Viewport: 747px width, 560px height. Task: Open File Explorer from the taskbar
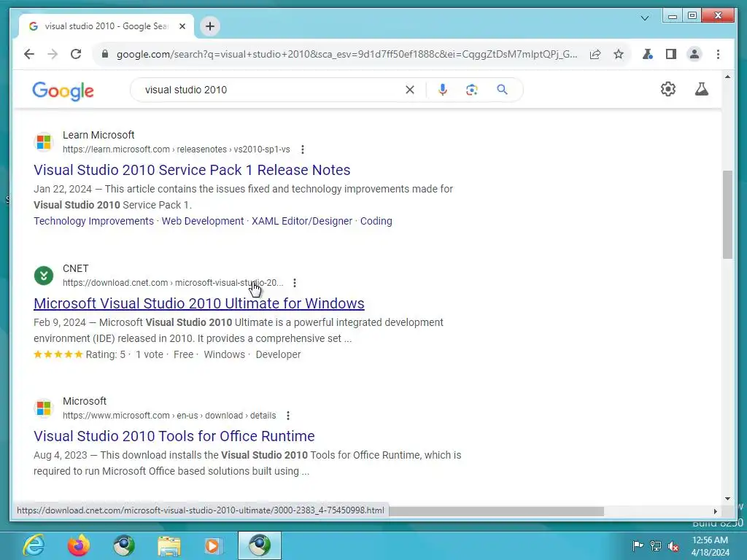(169, 545)
